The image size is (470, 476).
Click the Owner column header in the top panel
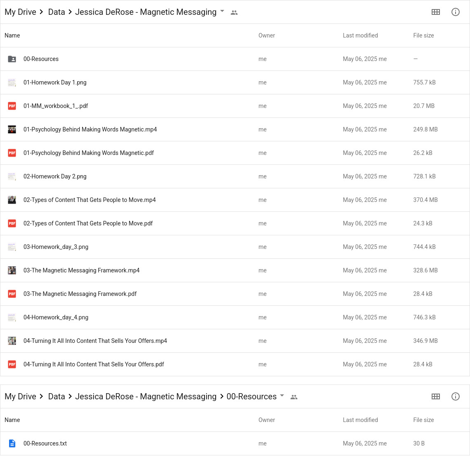click(x=267, y=35)
